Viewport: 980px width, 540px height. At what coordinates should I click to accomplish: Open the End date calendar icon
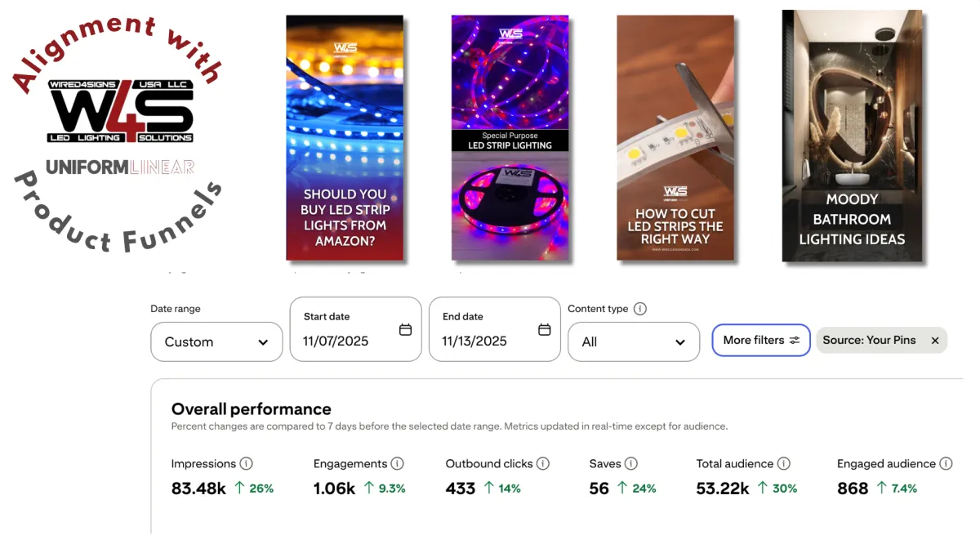tap(545, 330)
